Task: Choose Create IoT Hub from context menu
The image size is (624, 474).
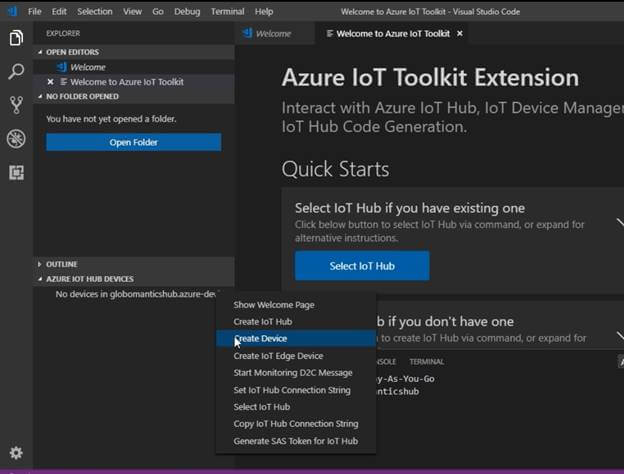Action: pyautogui.click(x=296, y=322)
